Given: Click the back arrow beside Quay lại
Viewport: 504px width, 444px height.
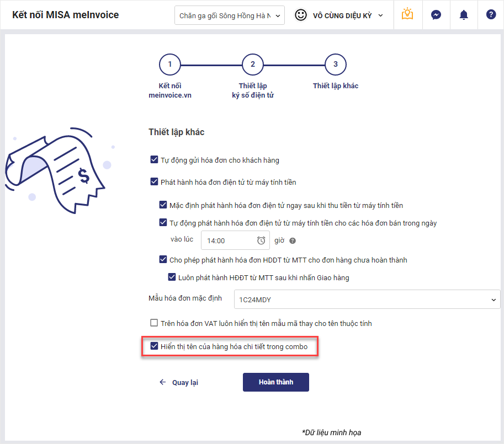Looking at the screenshot, I should tap(162, 382).
